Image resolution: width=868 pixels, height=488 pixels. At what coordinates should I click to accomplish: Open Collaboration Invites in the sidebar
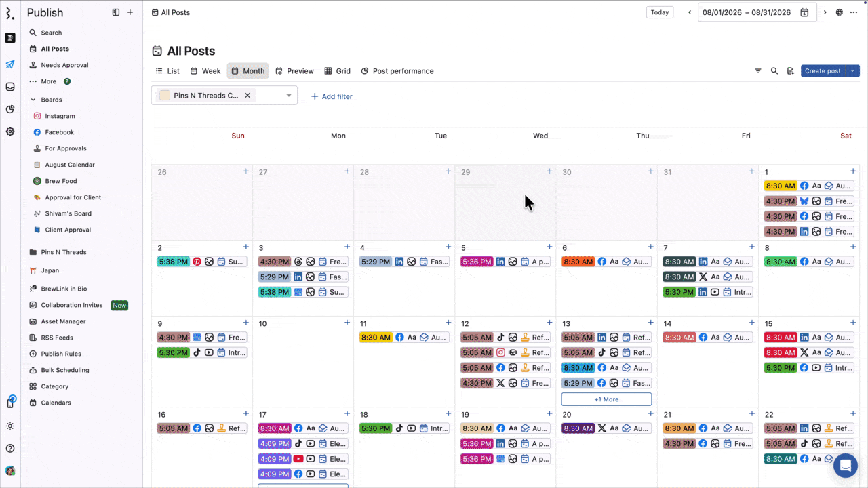point(72,305)
